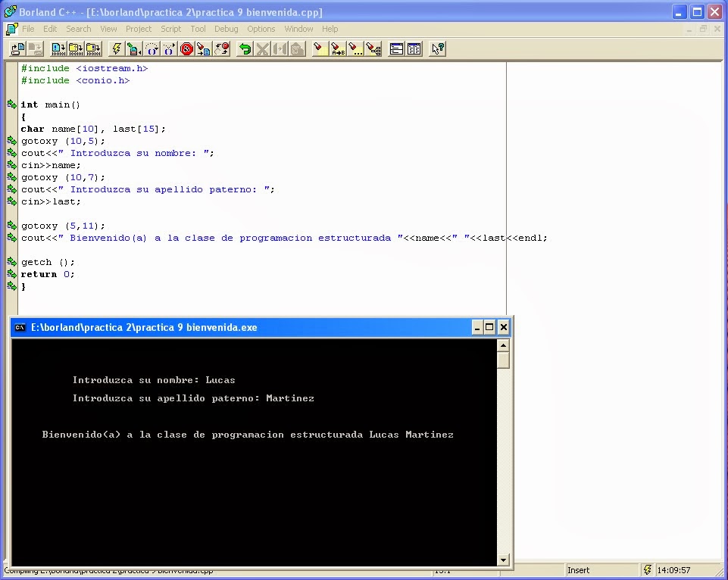This screenshot has width=728, height=580.
Task: Toggle the gutter marker next to getch line
Action: point(11,262)
